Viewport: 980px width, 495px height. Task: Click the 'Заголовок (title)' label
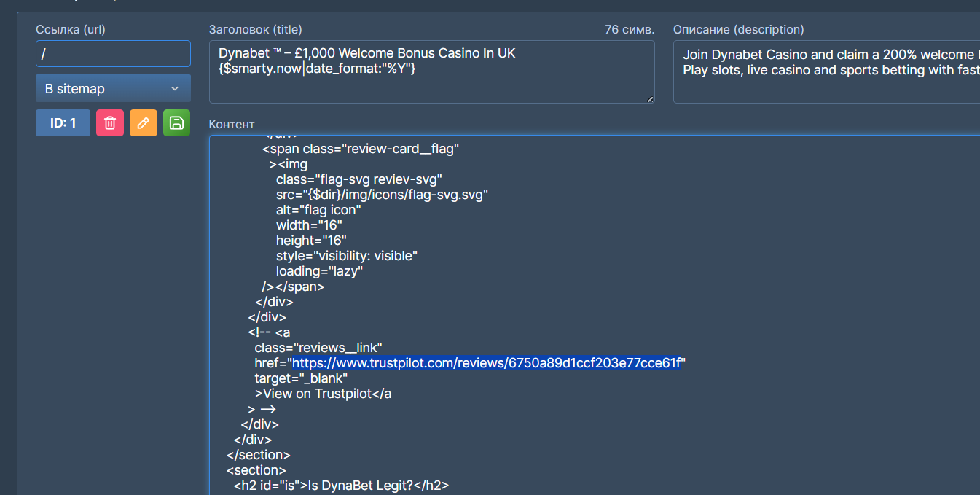[255, 30]
